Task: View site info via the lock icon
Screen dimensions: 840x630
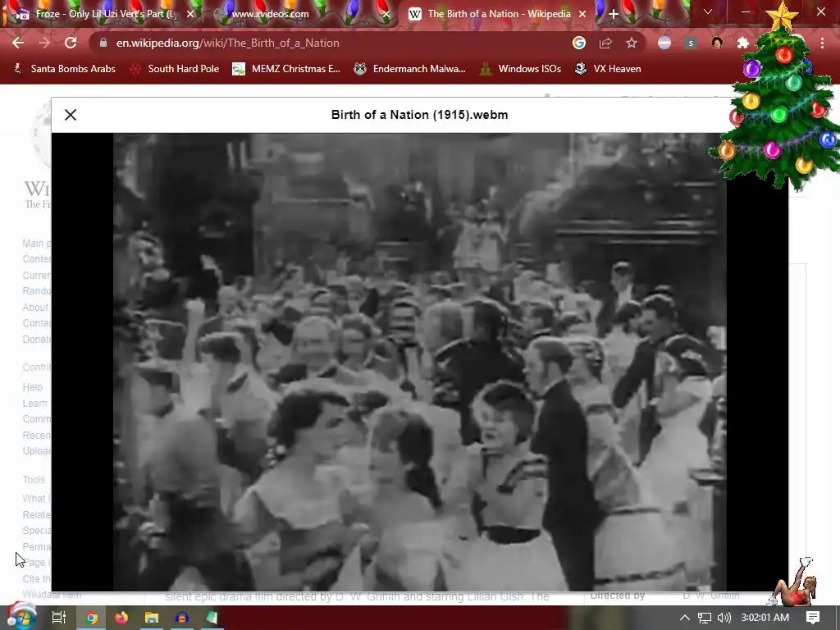Action: coord(103,43)
